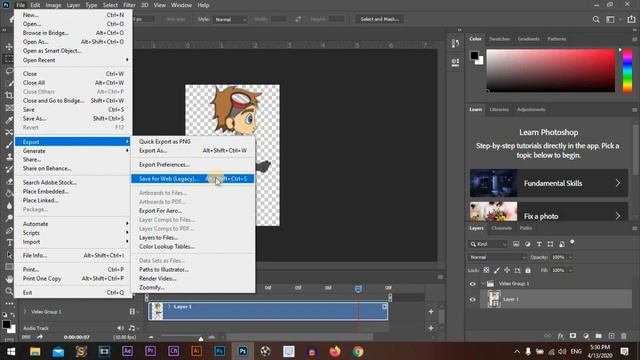The height and width of the screenshot is (360, 640).
Task: Toggle the layer filter on/off switch
Action: (x=572, y=242)
